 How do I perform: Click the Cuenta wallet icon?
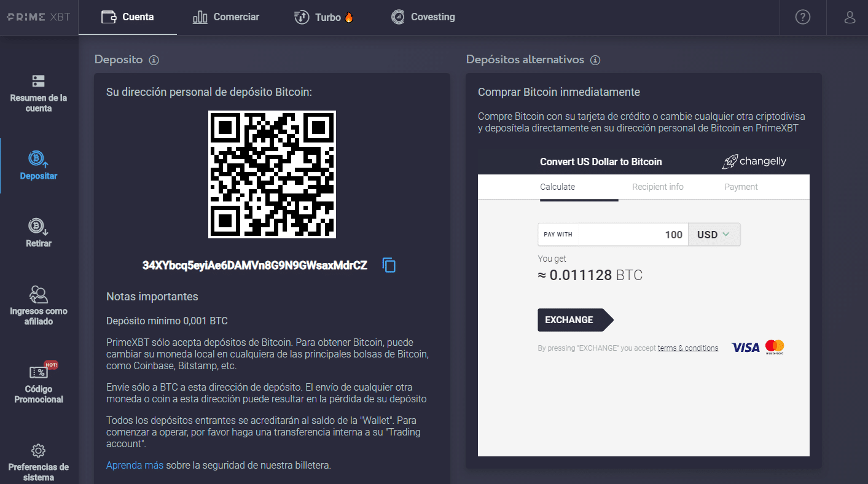(109, 17)
